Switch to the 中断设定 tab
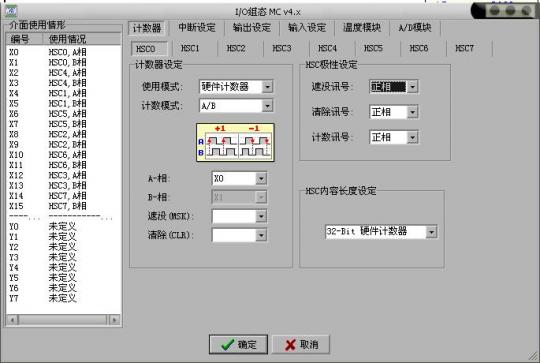 point(197,28)
